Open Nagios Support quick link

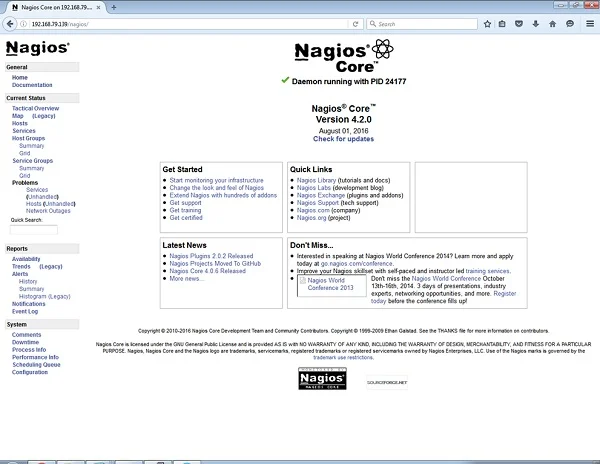pyautogui.click(x=318, y=203)
